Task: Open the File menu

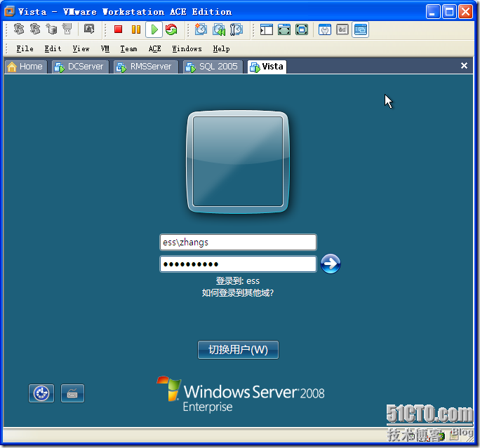Action: click(25, 48)
